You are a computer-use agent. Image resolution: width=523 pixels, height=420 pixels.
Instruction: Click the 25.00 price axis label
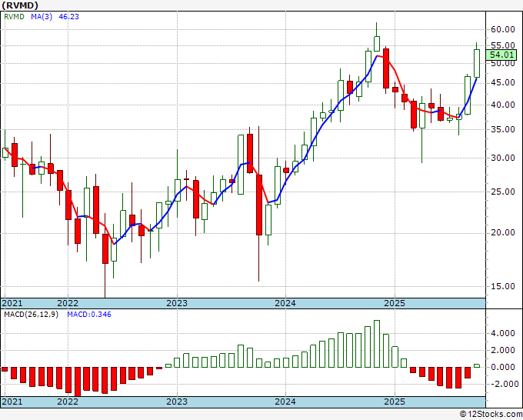coord(503,192)
